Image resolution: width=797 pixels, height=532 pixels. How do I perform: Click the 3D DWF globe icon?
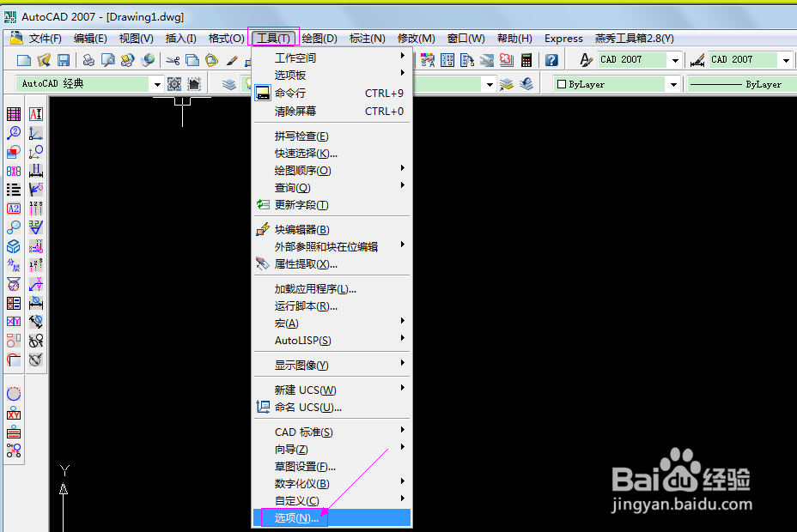[148, 60]
